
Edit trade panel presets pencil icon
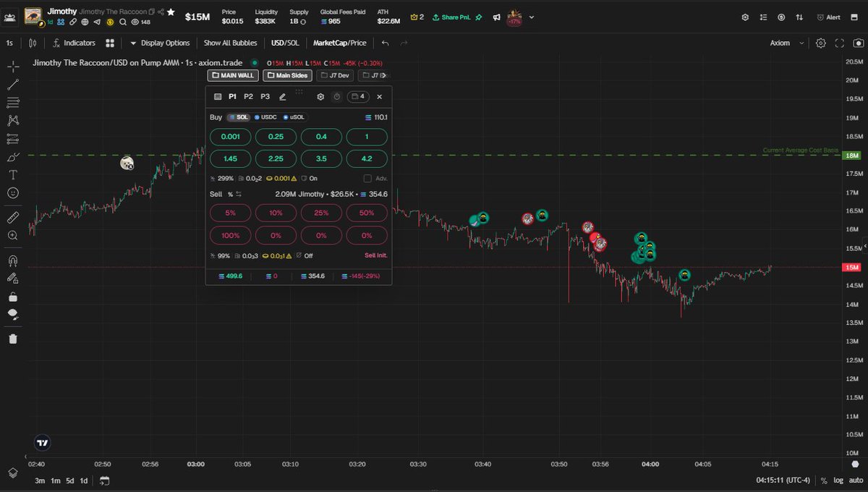283,96
